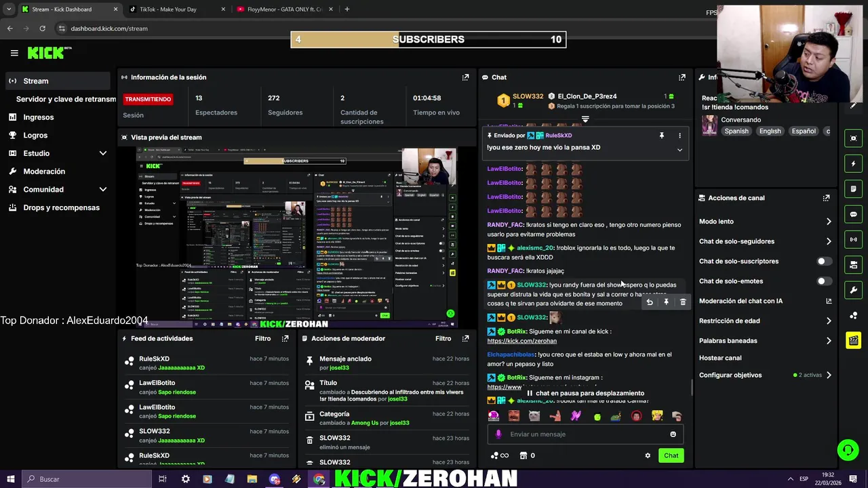The width and height of the screenshot is (868, 488).
Task: Open the channel shop icon showing 0
Action: click(x=527, y=455)
